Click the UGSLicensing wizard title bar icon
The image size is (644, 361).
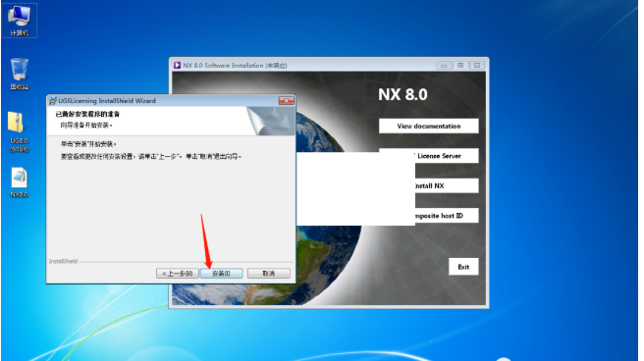pos(52,100)
